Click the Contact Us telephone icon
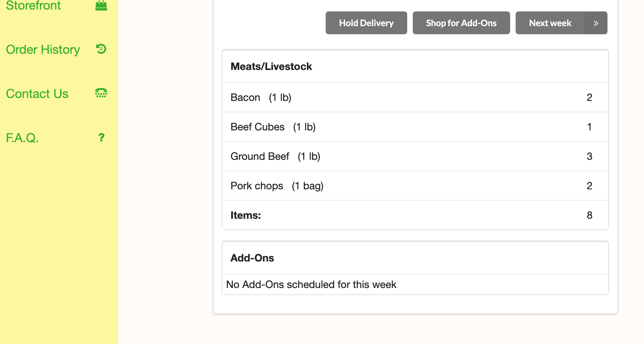This screenshot has height=344, width=644. 101,93
